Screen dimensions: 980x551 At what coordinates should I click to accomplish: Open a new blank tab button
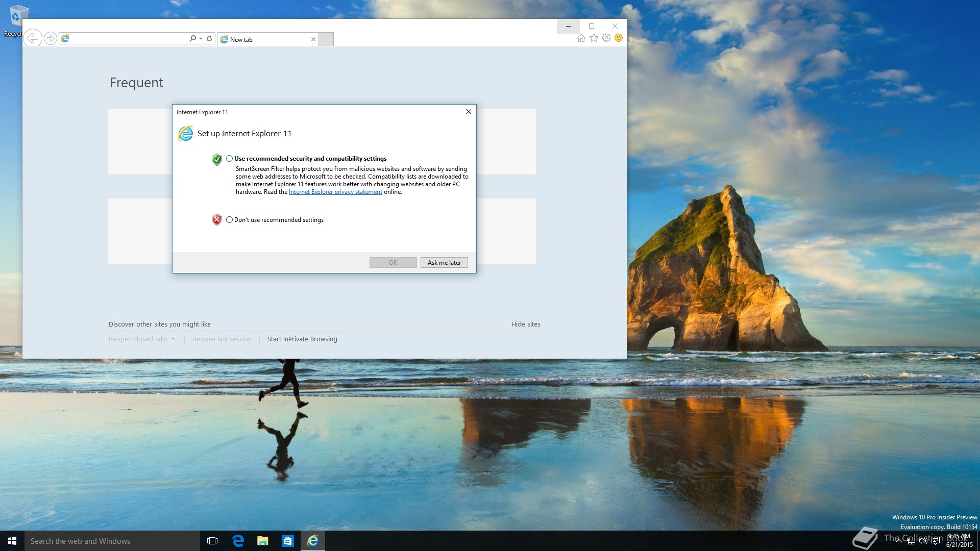point(326,39)
